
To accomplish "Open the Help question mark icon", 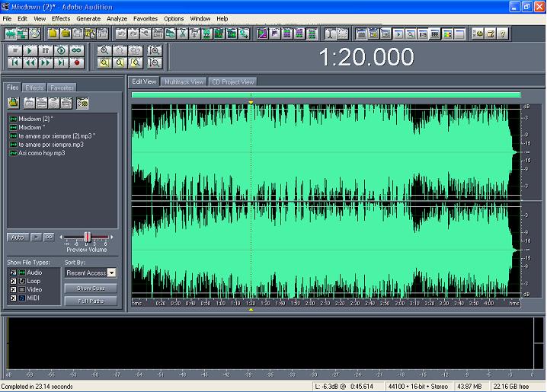I will (x=503, y=33).
